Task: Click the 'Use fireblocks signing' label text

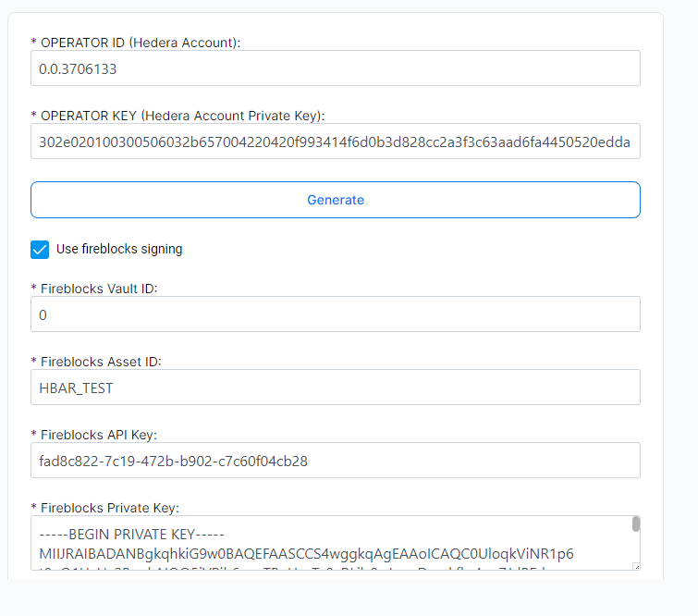Action: click(x=119, y=249)
